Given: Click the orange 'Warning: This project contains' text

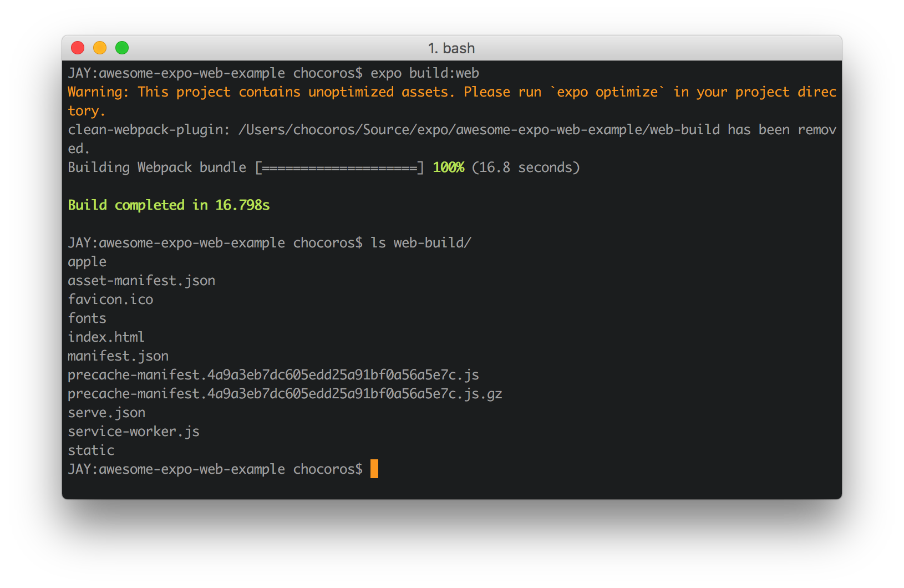Looking at the screenshot, I should (184, 92).
